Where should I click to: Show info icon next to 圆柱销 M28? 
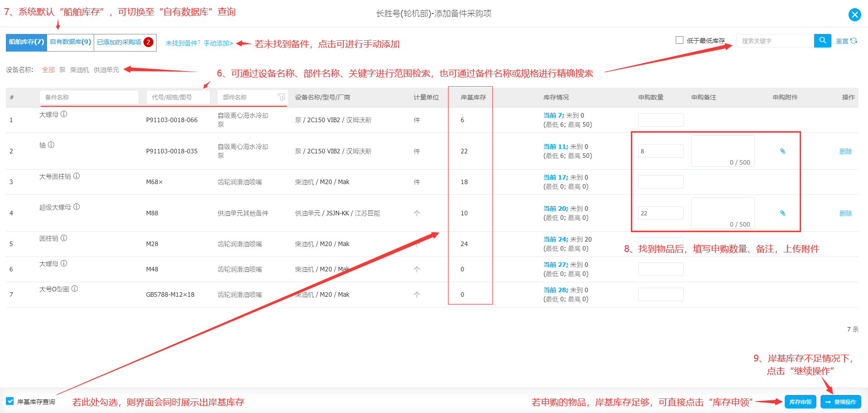pos(64,238)
